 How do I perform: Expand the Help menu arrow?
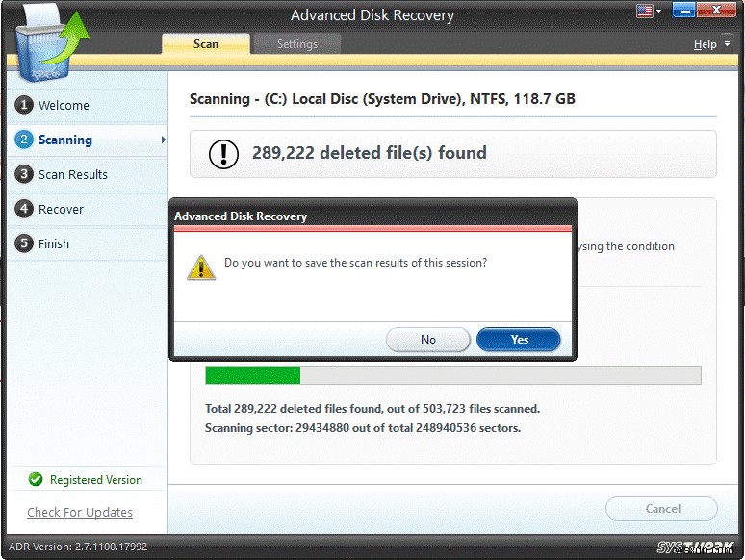pyautogui.click(x=727, y=45)
